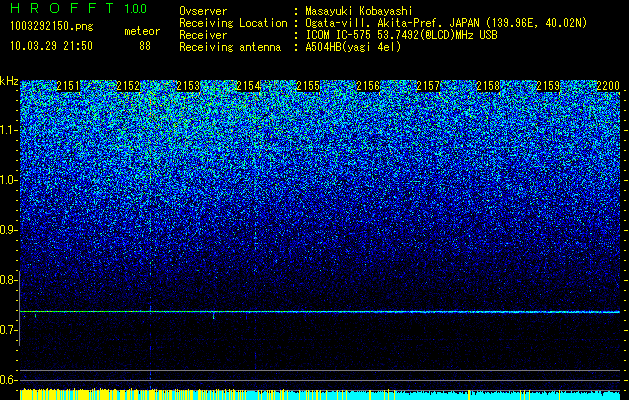
Task: Click the 1.1 frequency axis label
Action: click(x=9, y=131)
